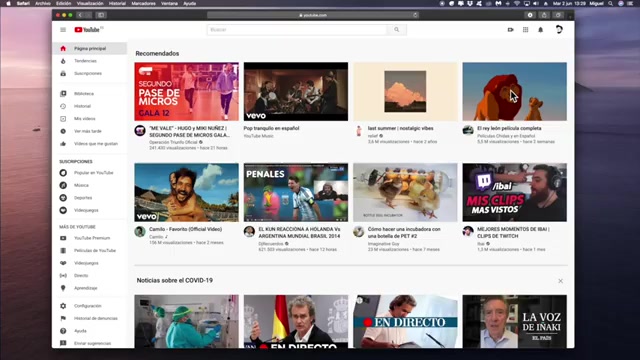
Task: Play last summer nostalgic vibes thumbnail
Action: click(405, 91)
